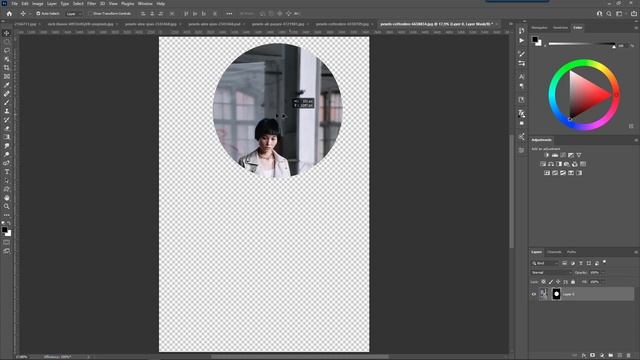Show more align options ellipsis
This screenshot has width=640, height=360.
pyautogui.click(x=229, y=13)
